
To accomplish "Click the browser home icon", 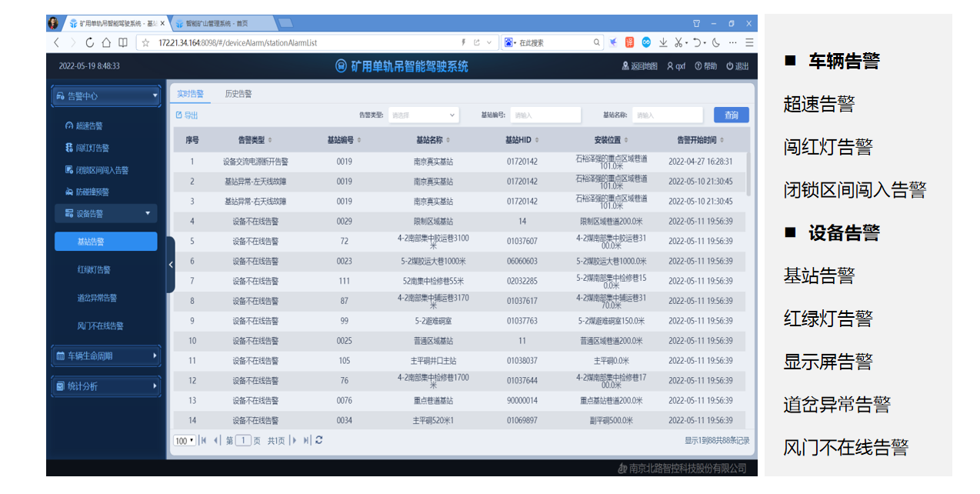I will coord(106,42).
